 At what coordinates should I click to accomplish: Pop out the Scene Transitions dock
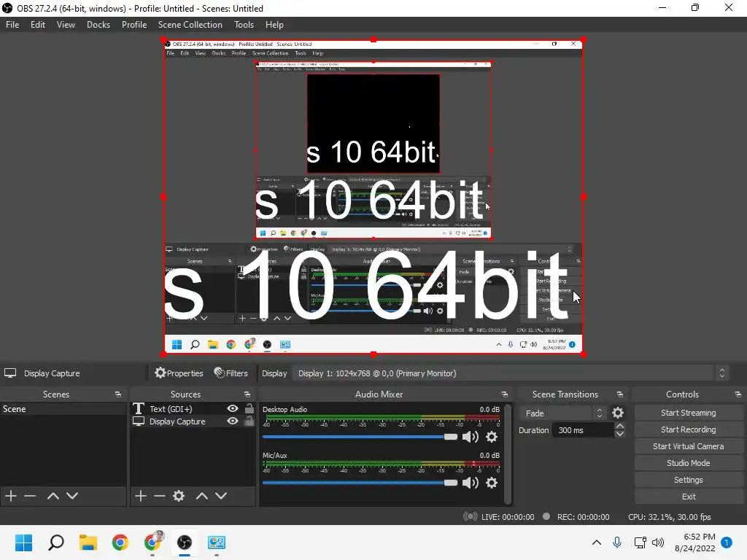coord(620,394)
